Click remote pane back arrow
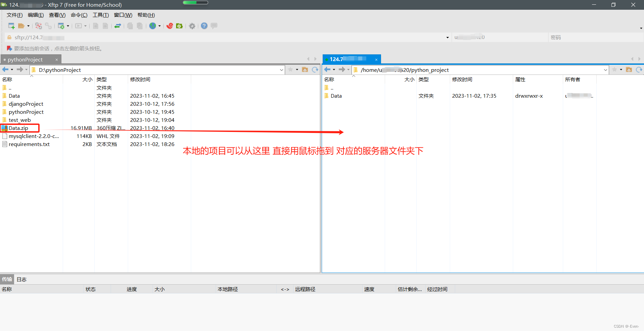This screenshot has height=331, width=644. tap(327, 69)
